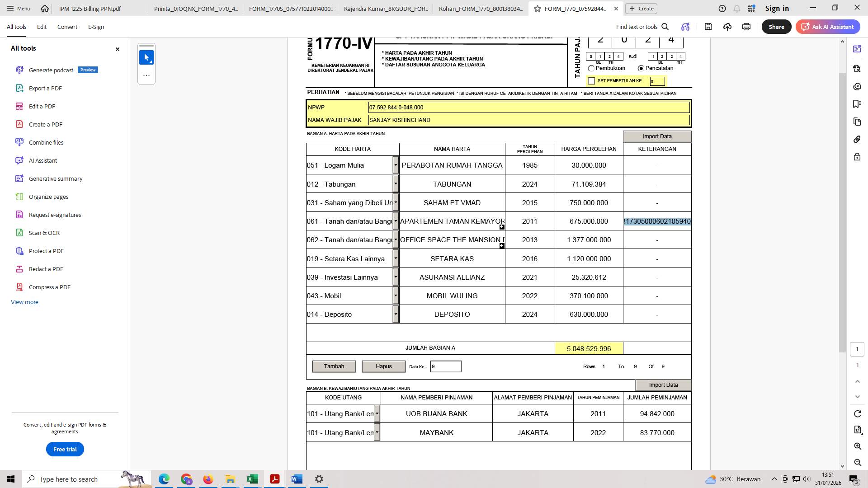Upload document to cloud storage
This screenshot has width=868, height=488.
[727, 27]
